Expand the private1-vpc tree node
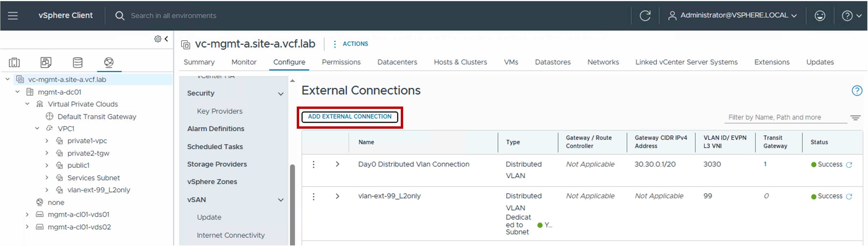This screenshot has width=868, height=246. 47,141
